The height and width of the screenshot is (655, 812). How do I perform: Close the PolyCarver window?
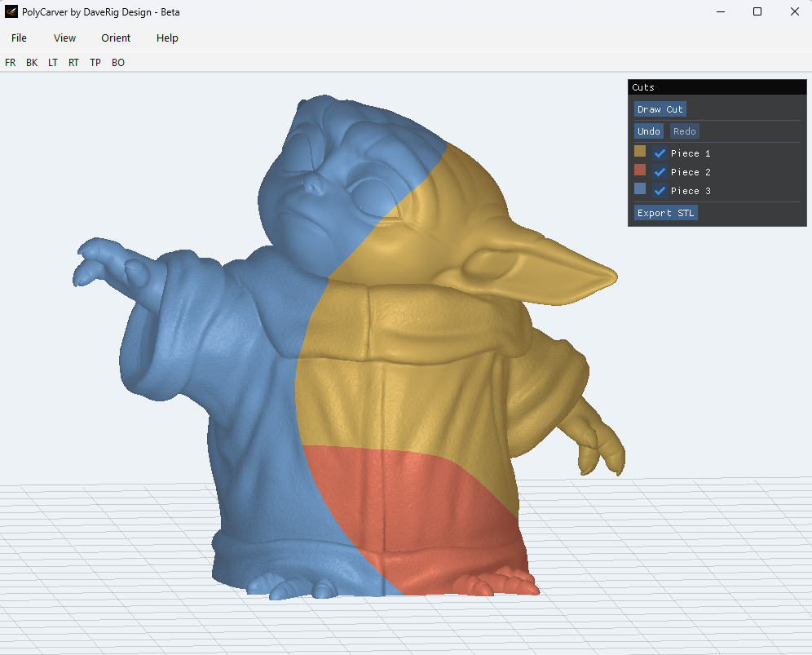[x=794, y=11]
